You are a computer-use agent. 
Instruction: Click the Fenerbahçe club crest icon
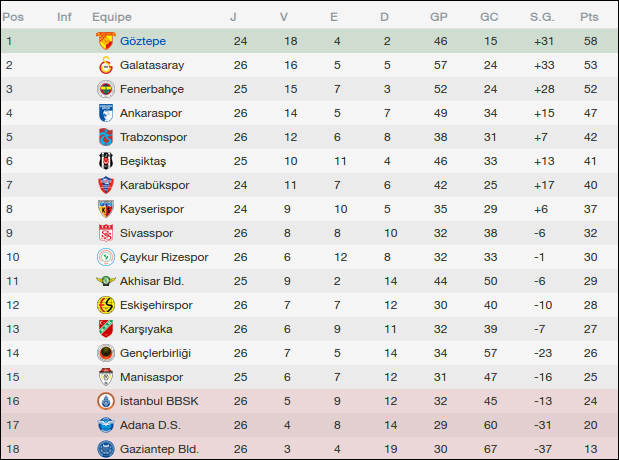click(105, 89)
